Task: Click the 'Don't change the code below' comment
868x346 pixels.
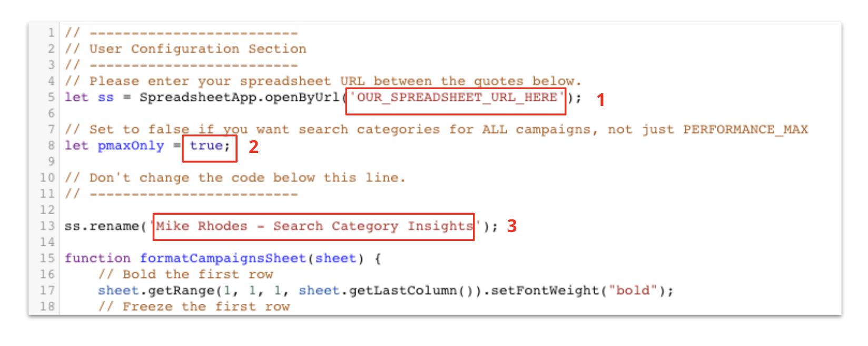Action: [248, 178]
